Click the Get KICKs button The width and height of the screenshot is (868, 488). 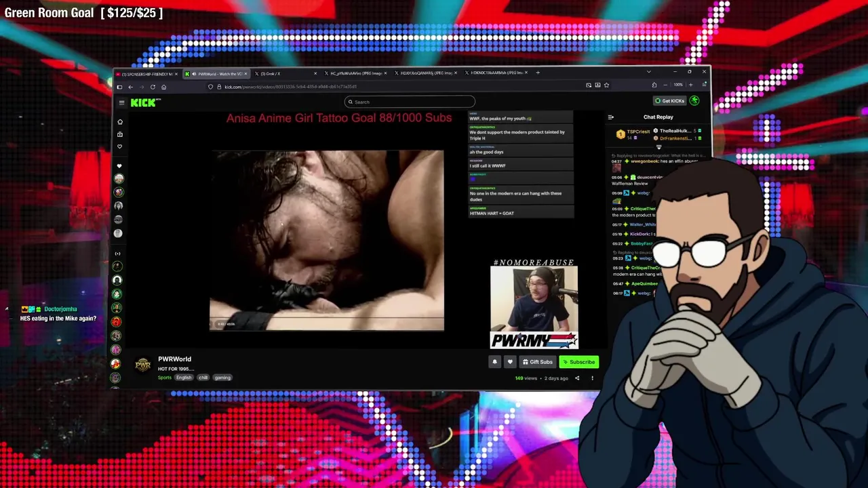[670, 101]
